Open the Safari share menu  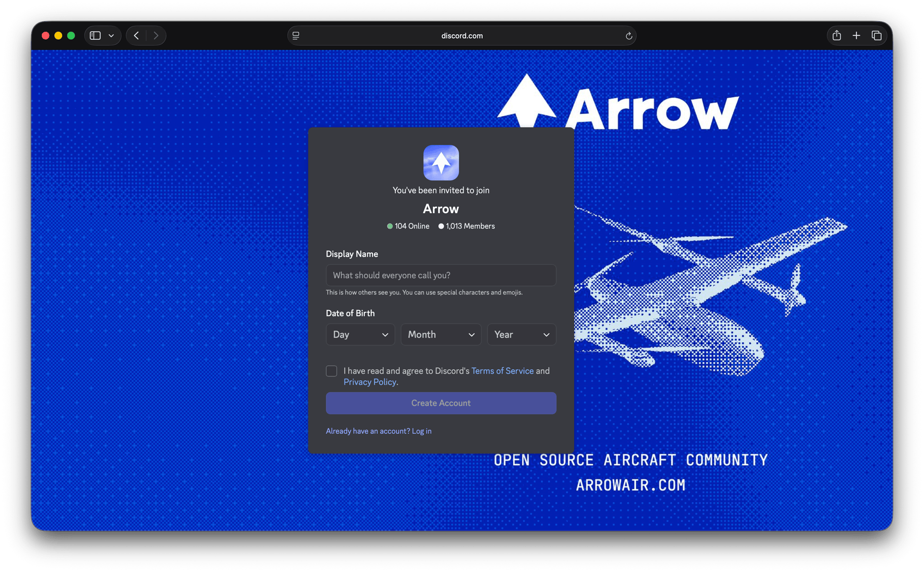837,36
